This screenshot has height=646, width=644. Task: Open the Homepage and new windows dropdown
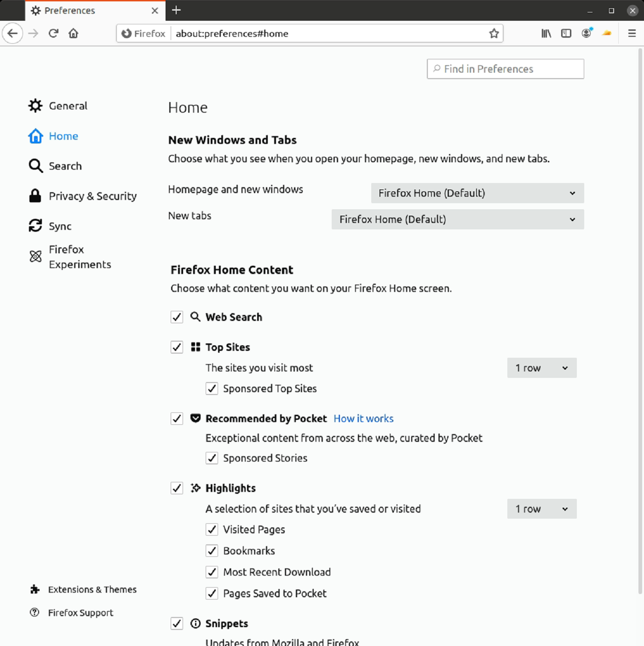pyautogui.click(x=477, y=193)
